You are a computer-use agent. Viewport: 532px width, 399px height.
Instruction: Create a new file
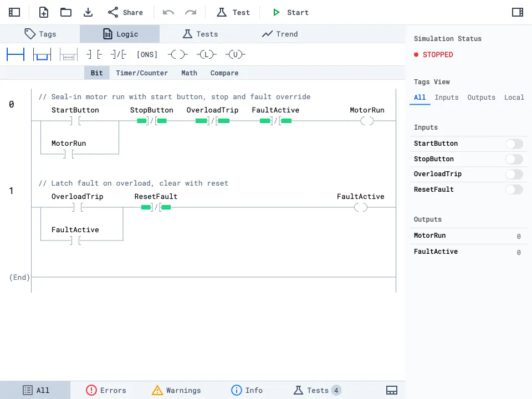(44, 12)
